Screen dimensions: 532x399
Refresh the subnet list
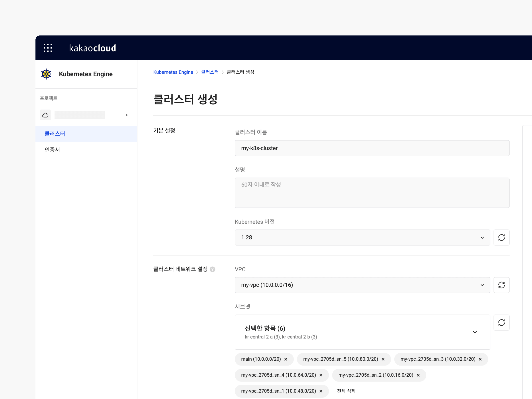pyautogui.click(x=501, y=322)
